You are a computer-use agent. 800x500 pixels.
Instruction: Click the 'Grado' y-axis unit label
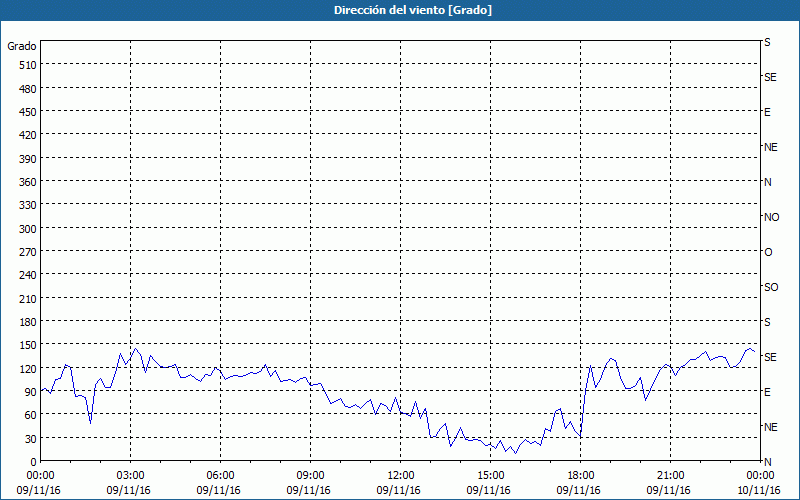coord(22,46)
